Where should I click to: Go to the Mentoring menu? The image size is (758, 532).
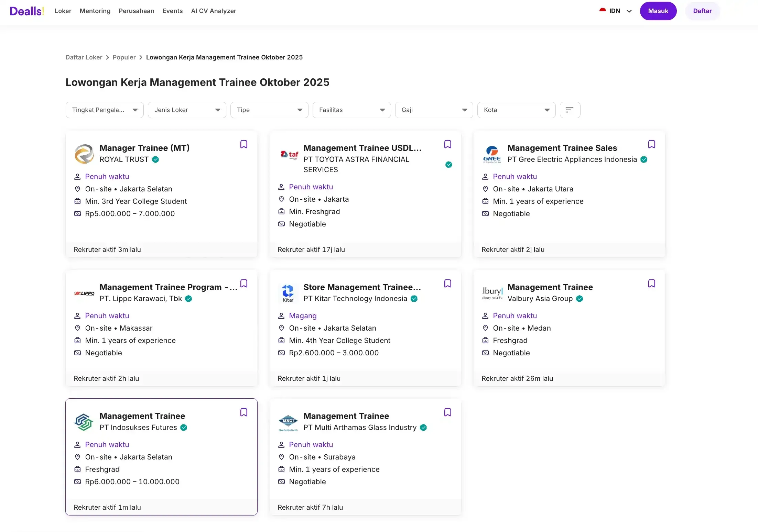point(95,11)
